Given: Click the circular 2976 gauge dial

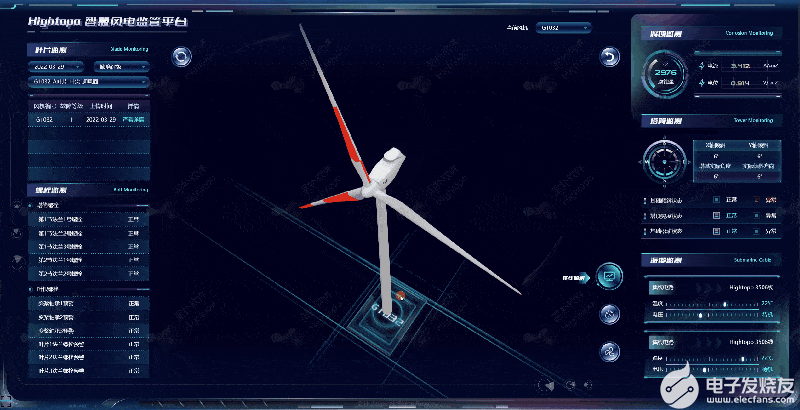Looking at the screenshot, I should pyautogui.click(x=665, y=75).
